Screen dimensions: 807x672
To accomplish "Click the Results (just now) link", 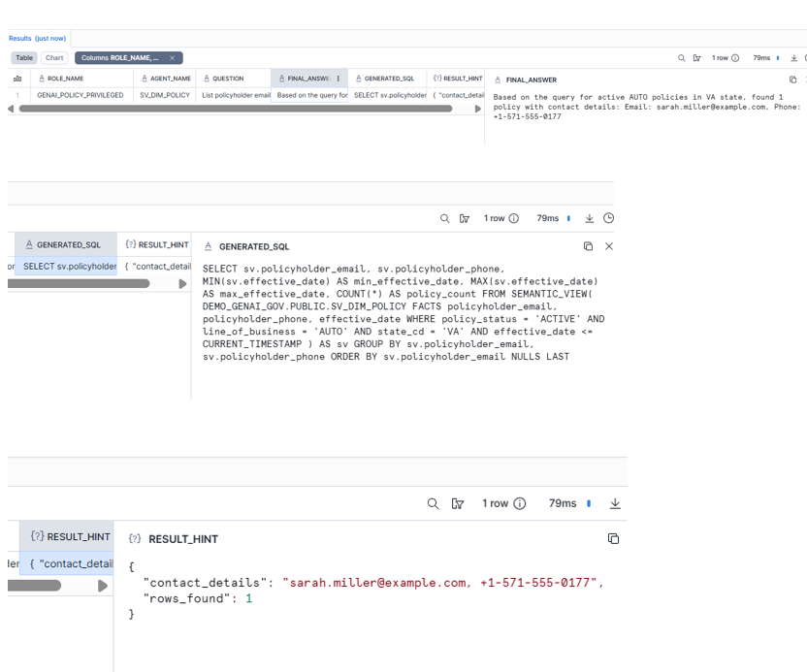I will (38, 38).
